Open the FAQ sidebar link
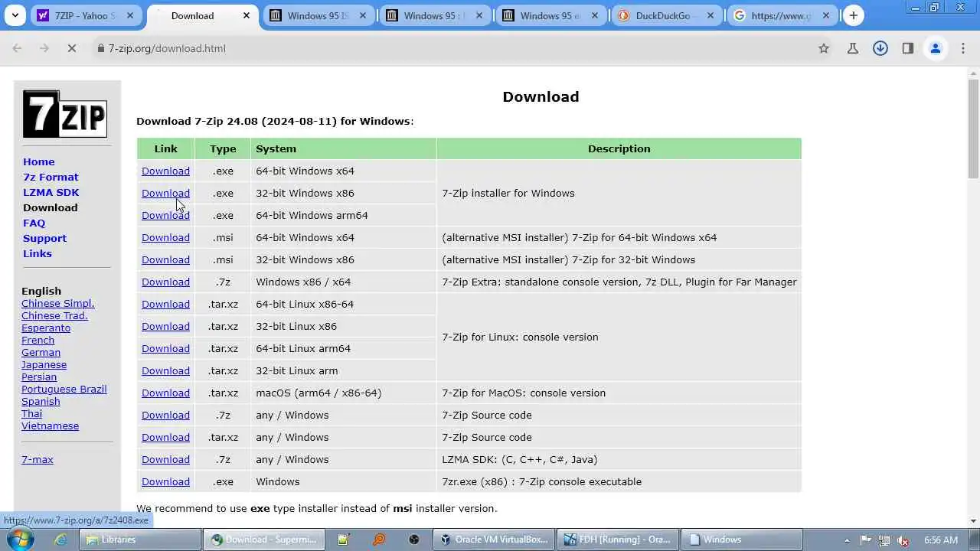 point(34,223)
